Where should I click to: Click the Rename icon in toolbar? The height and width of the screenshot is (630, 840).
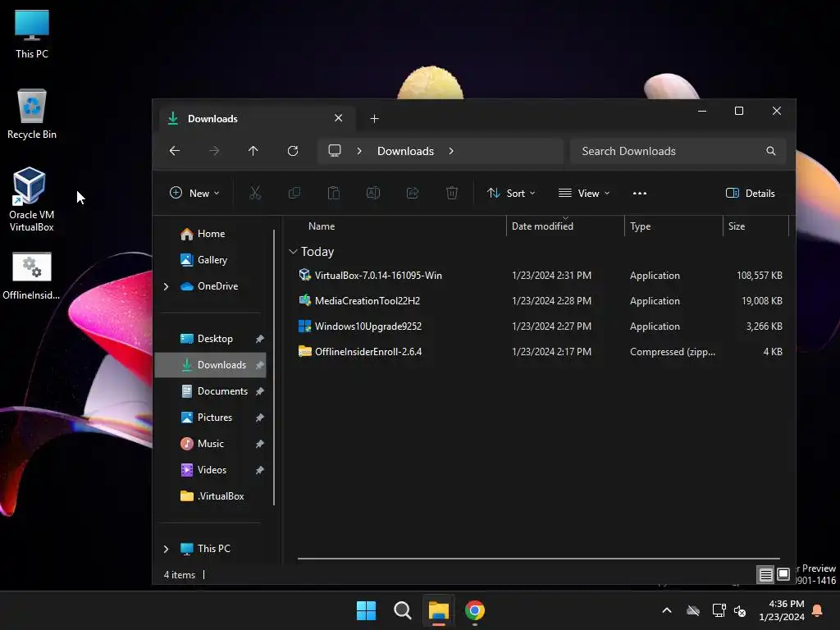(x=373, y=193)
